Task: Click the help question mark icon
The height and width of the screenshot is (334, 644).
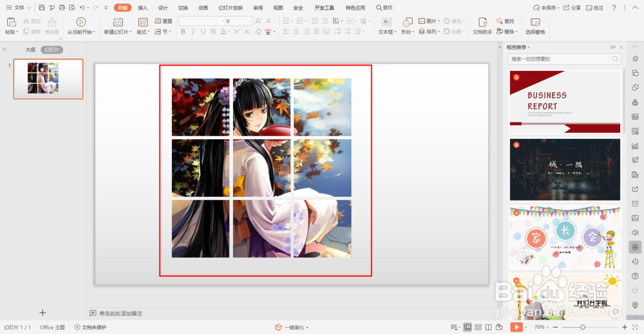Action: pos(614,7)
